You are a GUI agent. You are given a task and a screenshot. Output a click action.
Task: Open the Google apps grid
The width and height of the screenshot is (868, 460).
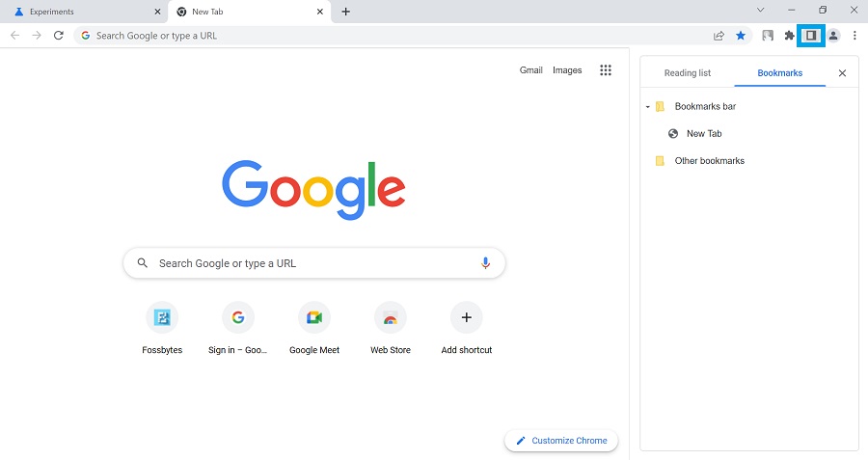pos(606,70)
